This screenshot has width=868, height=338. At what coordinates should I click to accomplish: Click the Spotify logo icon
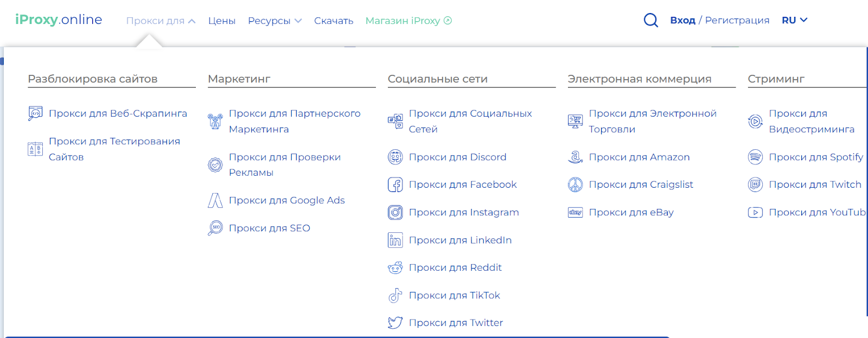[755, 157]
